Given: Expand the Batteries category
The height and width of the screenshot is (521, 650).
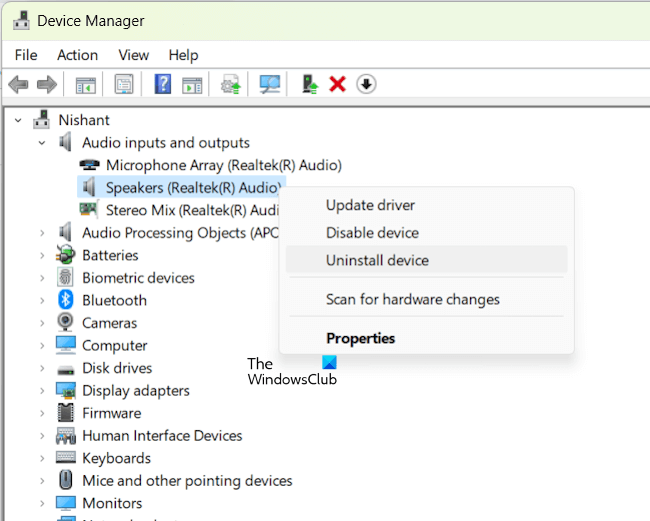Looking at the screenshot, I should click(x=42, y=255).
